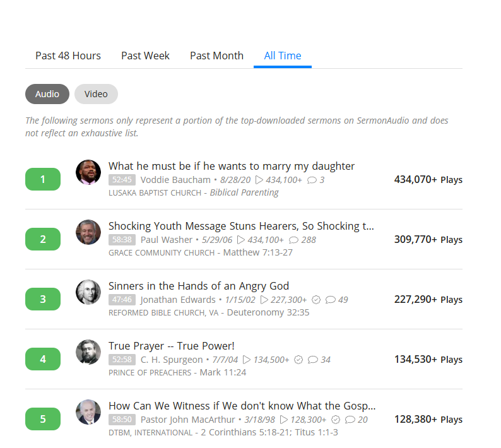Open the Past Week tab
Image resolution: width=501 pixels, height=448 pixels.
click(x=145, y=56)
